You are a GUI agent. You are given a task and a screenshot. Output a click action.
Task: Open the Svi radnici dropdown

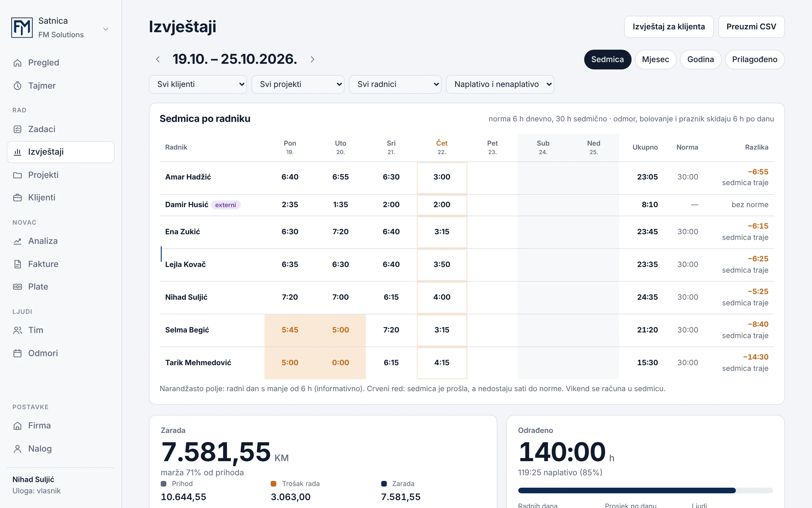395,84
